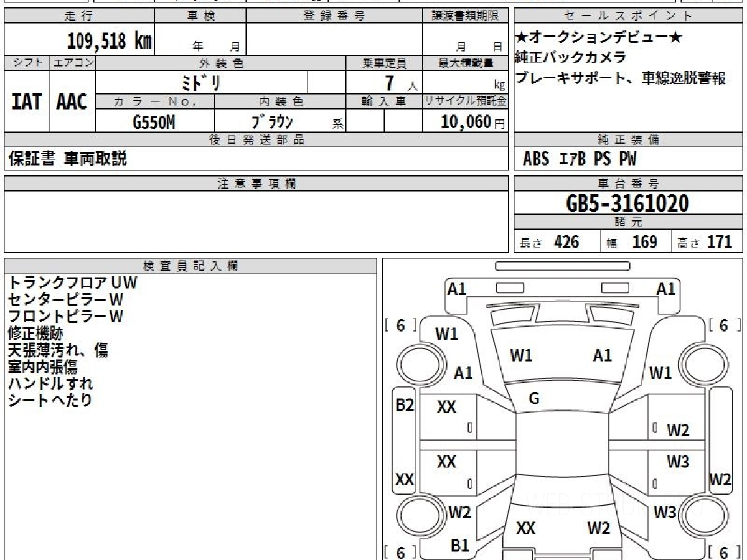Click the B1 damage mark on the diagram

pos(459,546)
